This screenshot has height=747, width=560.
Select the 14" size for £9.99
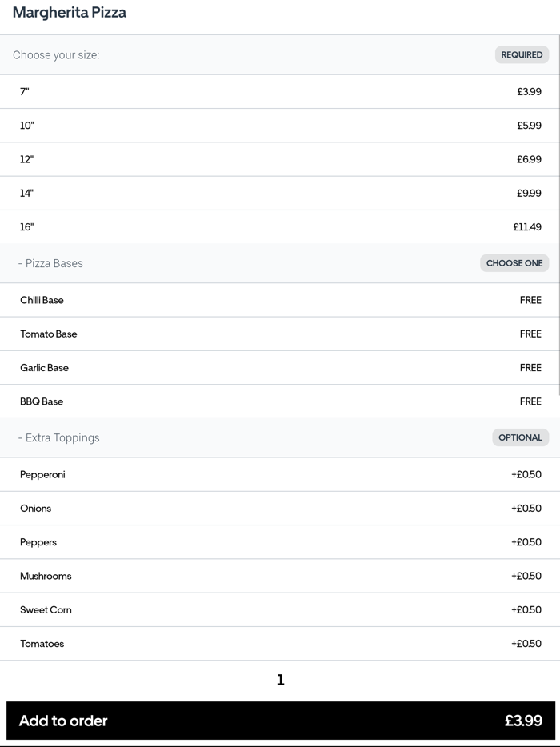280,193
